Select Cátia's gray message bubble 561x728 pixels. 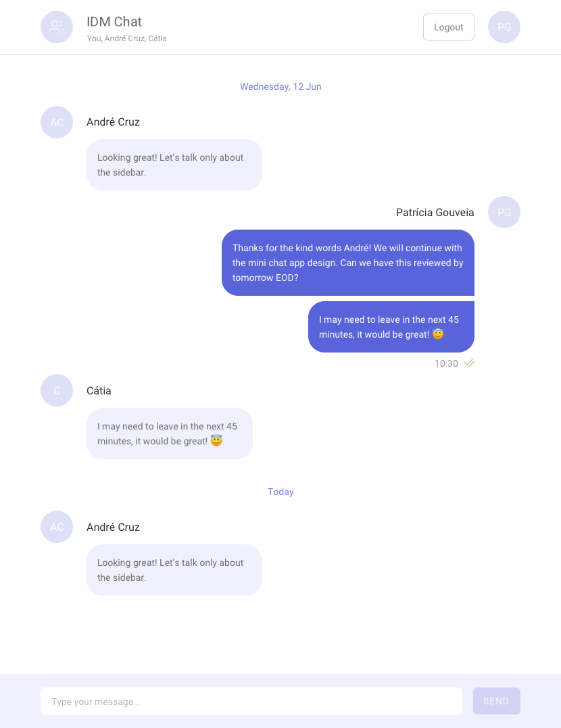(170, 434)
